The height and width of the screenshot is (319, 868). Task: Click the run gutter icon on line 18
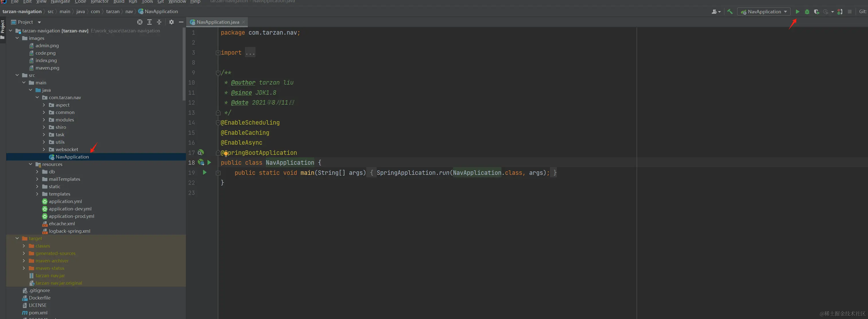209,162
